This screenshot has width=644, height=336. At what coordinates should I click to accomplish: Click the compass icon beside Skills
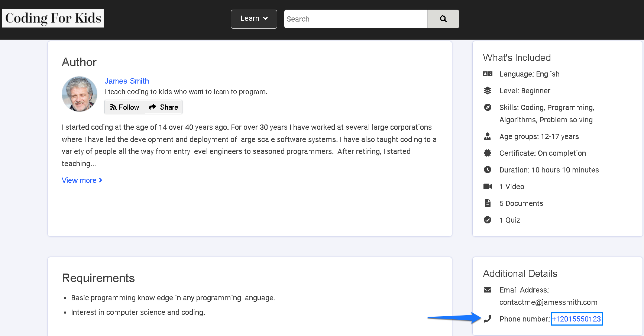[x=488, y=107]
